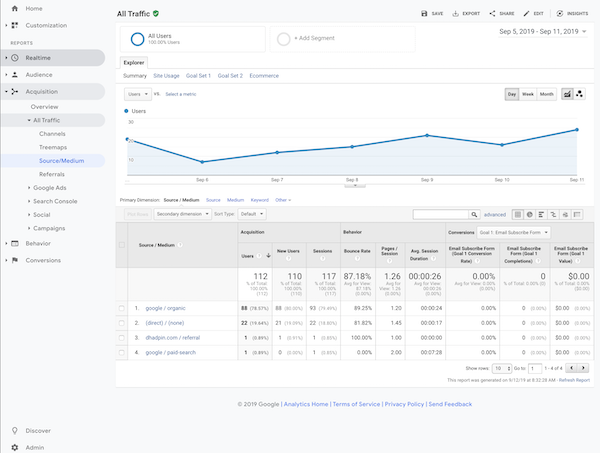Click the Go to page number field
The width and height of the screenshot is (600, 453).
[535, 368]
